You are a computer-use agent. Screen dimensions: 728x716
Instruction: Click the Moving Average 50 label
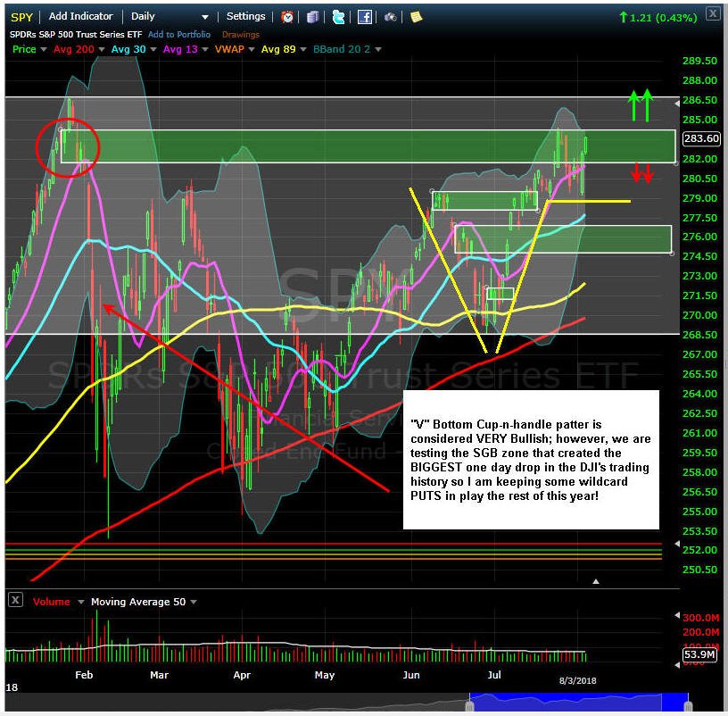click(x=138, y=602)
